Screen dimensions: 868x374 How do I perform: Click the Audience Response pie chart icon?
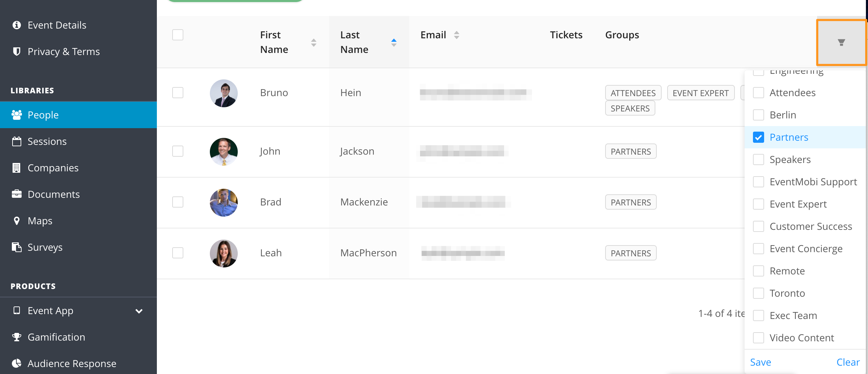pos(16,363)
